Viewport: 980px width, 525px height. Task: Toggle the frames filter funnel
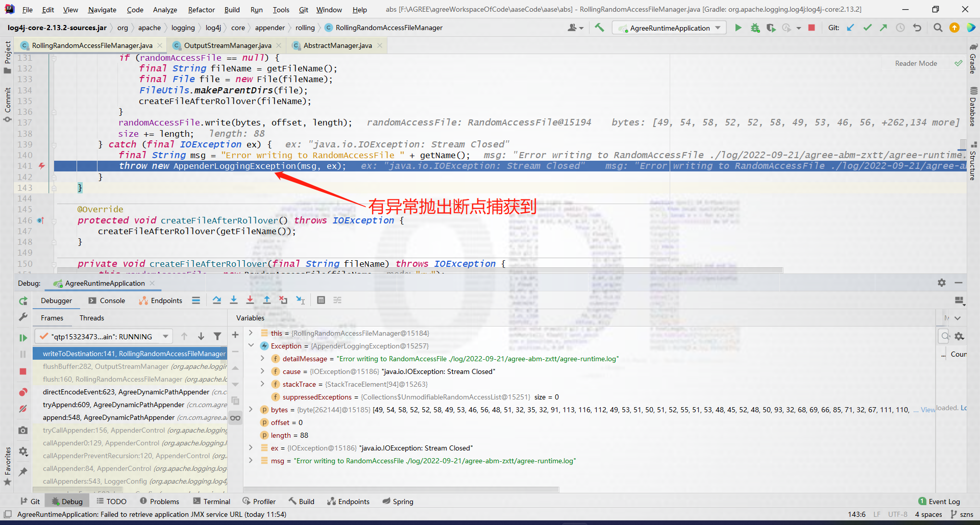tap(218, 336)
